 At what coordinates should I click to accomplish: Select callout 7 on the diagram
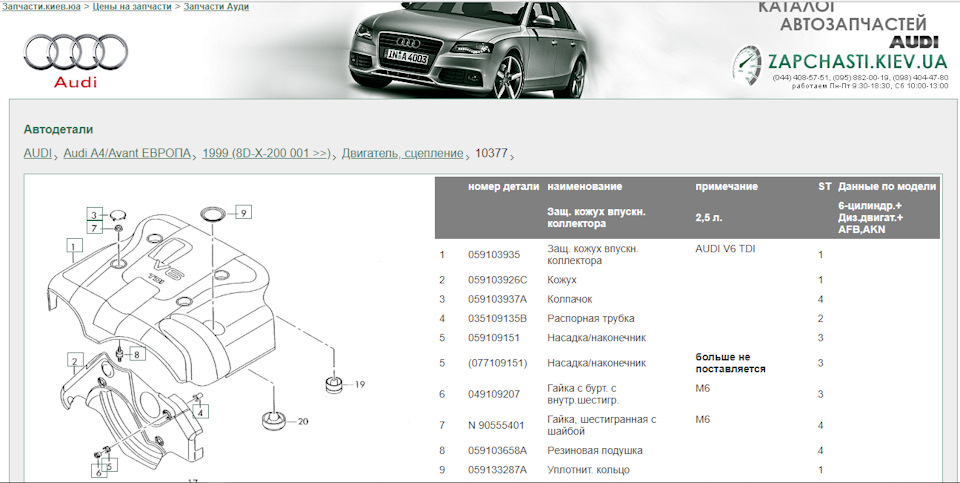tap(94, 228)
